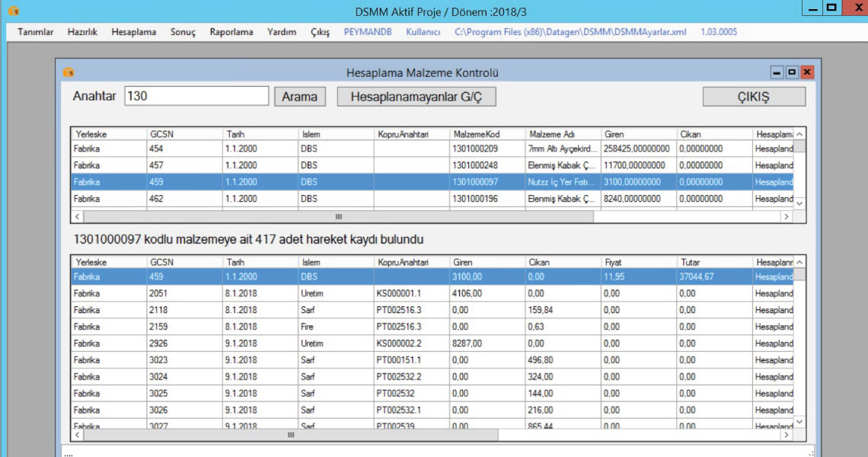
Task: Select the row with GCSN 454
Action: pyautogui.click(x=432, y=149)
